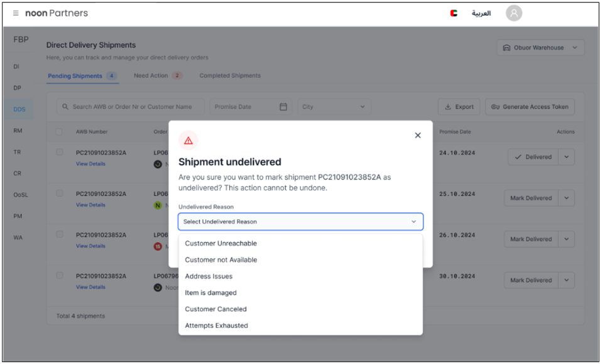Choose Customer Unreachable from the list
Viewport: 600px width, 364px height.
tap(221, 244)
